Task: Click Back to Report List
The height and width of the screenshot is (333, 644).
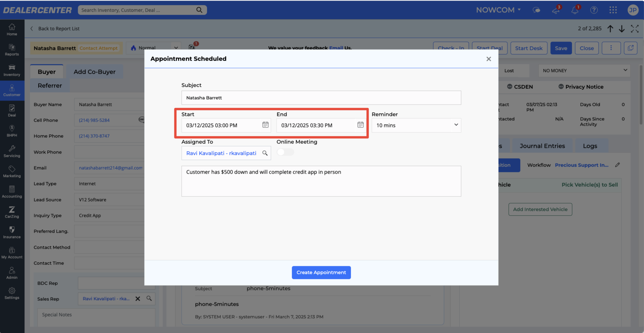Action: click(55, 29)
